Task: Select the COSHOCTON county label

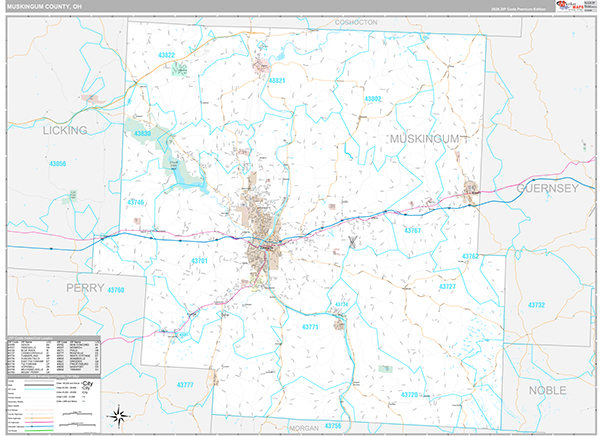Action: 356,23
